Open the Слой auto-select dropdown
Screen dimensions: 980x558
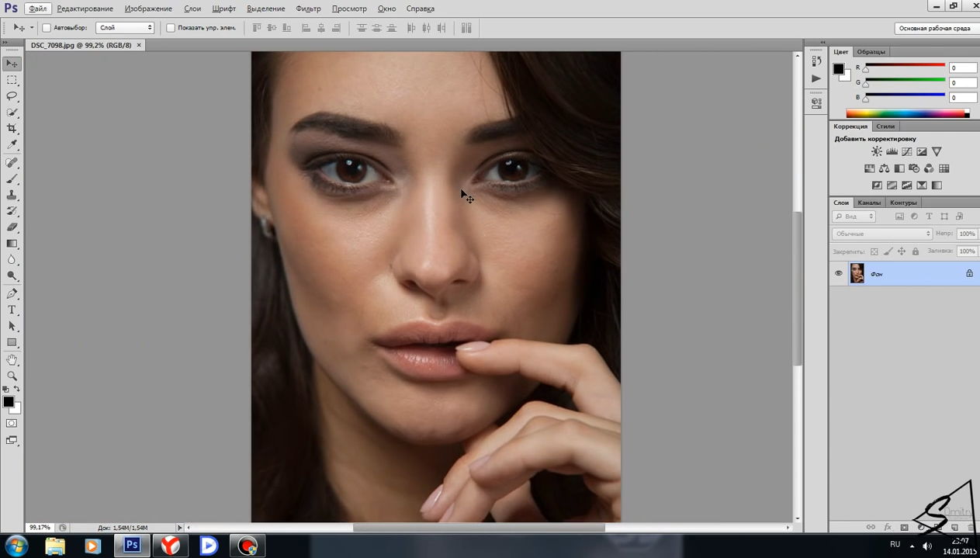pos(125,28)
